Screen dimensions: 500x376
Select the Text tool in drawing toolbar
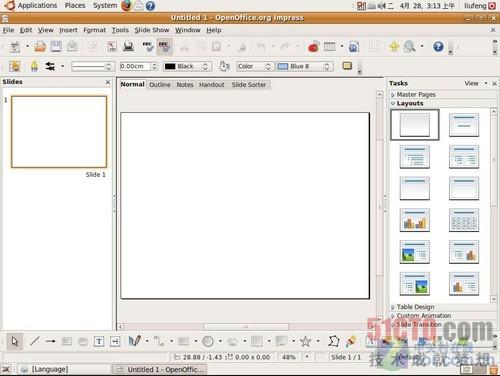pyautogui.click(x=99, y=341)
